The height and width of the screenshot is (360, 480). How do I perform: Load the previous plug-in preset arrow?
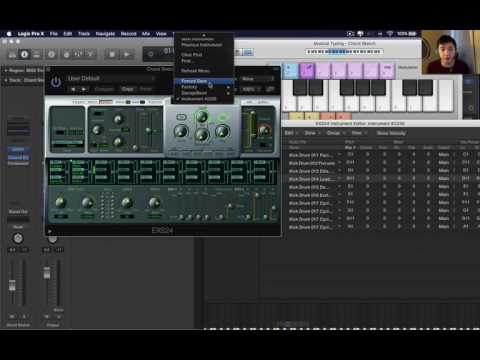click(x=73, y=89)
